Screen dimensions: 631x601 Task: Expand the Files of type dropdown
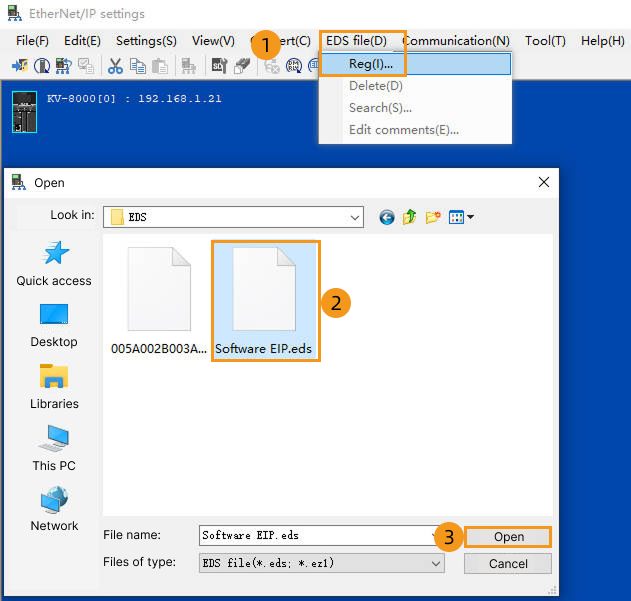[x=435, y=563]
